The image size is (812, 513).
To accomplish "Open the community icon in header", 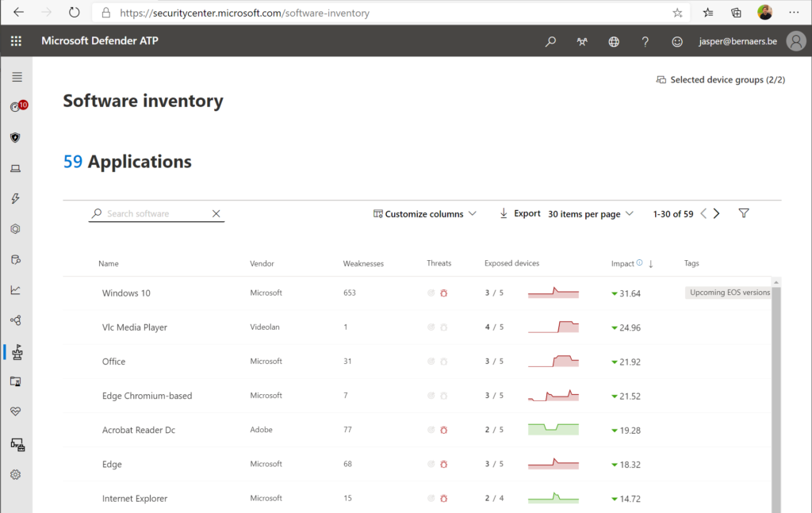I will click(x=582, y=41).
